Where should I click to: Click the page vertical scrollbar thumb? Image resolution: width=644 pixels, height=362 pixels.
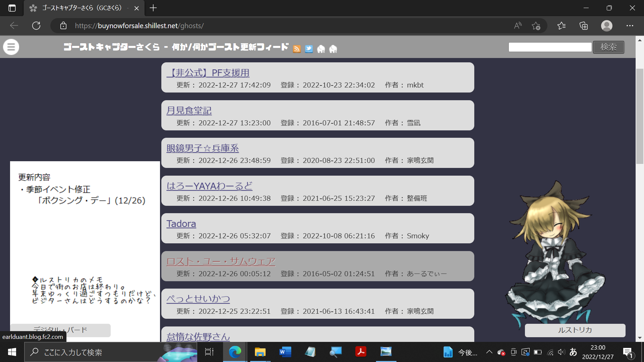click(x=640, y=116)
